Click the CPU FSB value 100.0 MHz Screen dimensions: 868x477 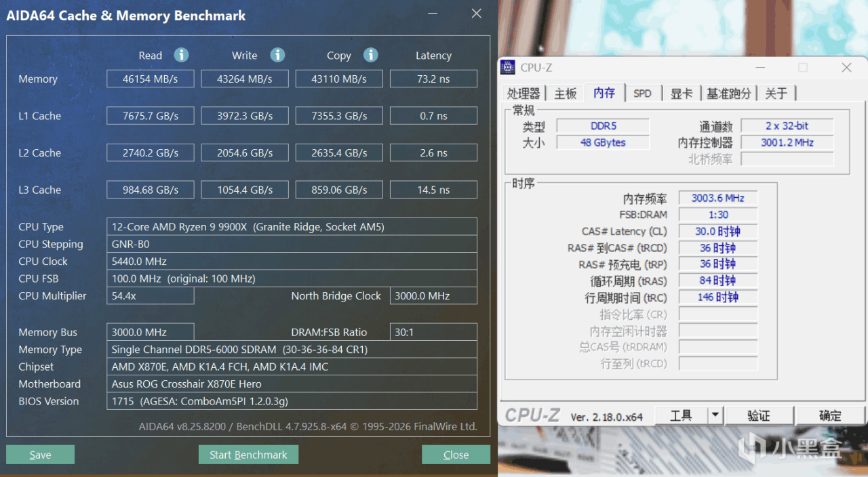point(292,278)
